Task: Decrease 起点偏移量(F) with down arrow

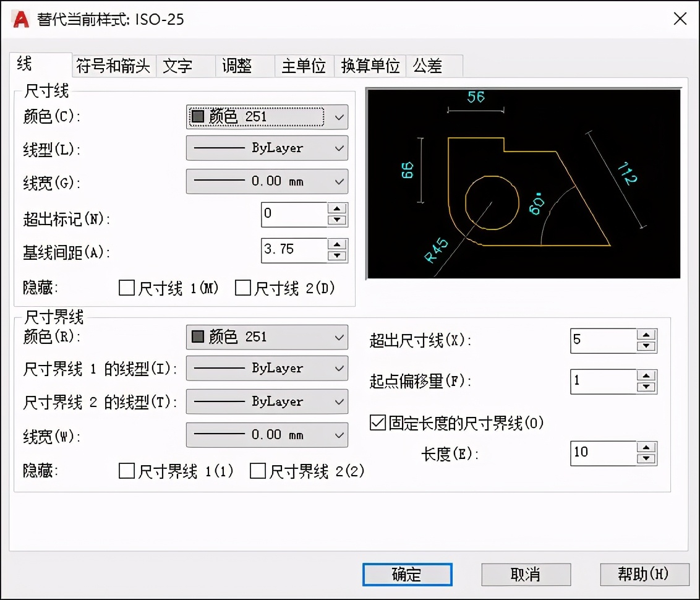Action: coord(646,387)
